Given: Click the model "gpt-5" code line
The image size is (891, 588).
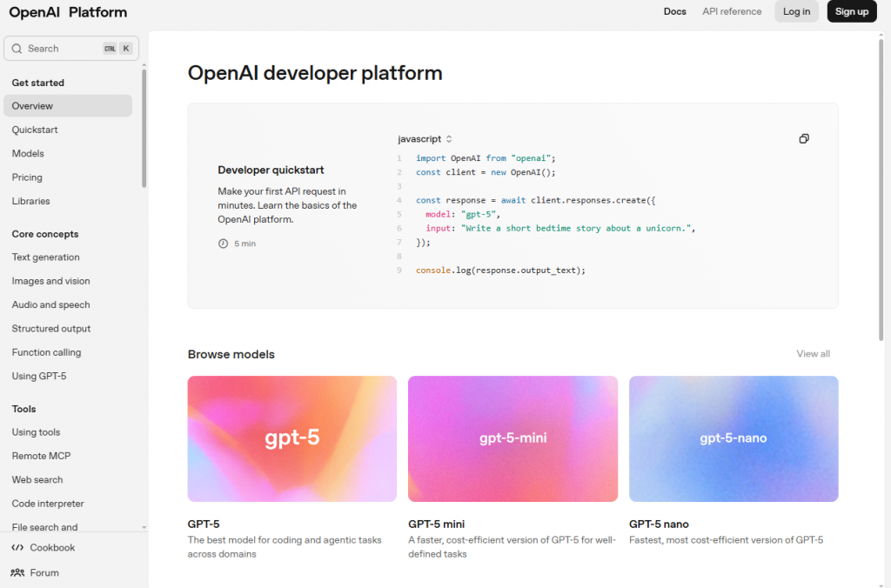Looking at the screenshot, I should pyautogui.click(x=463, y=214).
